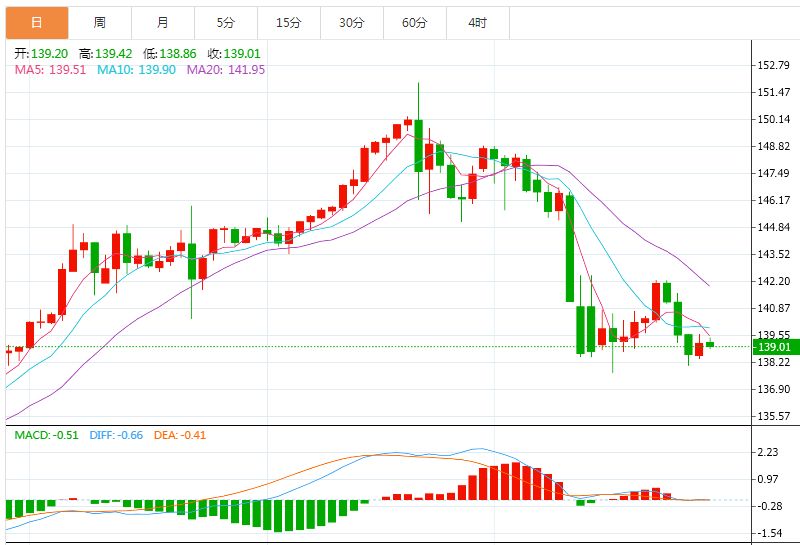Click the 152.79 price axis label
The width and height of the screenshot is (800, 545).
pyautogui.click(x=773, y=65)
